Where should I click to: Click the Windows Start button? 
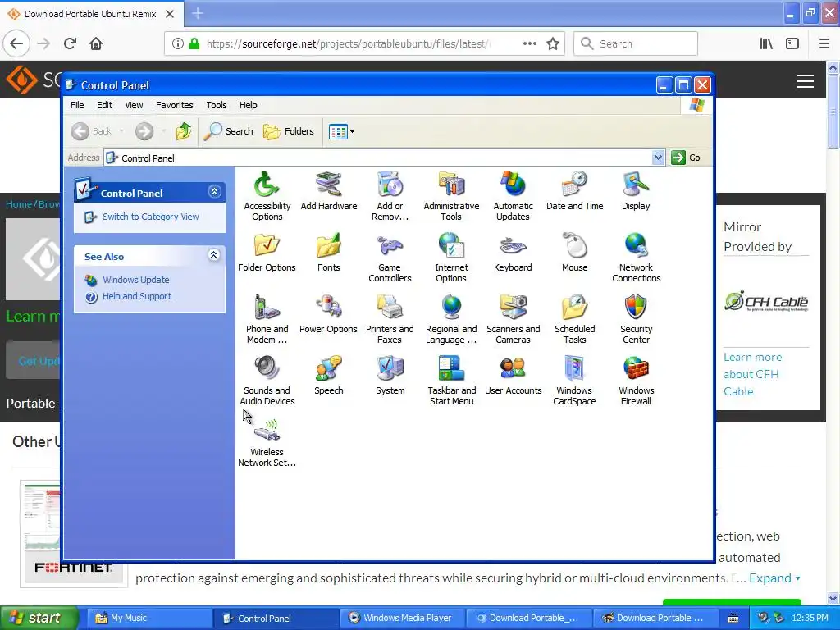point(39,618)
